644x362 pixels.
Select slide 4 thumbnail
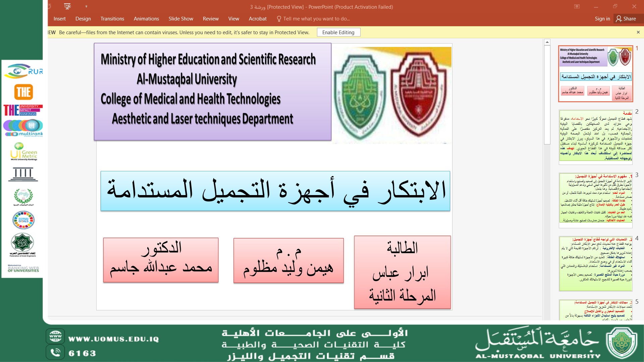(x=595, y=264)
